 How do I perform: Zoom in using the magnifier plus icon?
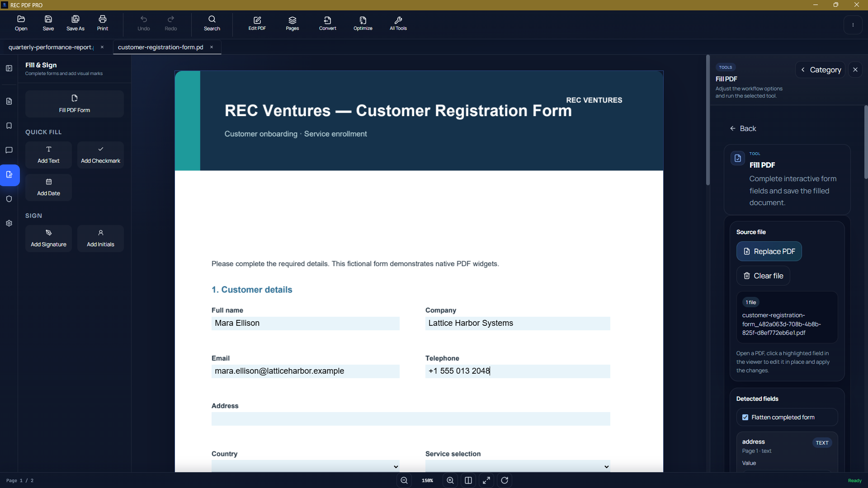(450, 480)
